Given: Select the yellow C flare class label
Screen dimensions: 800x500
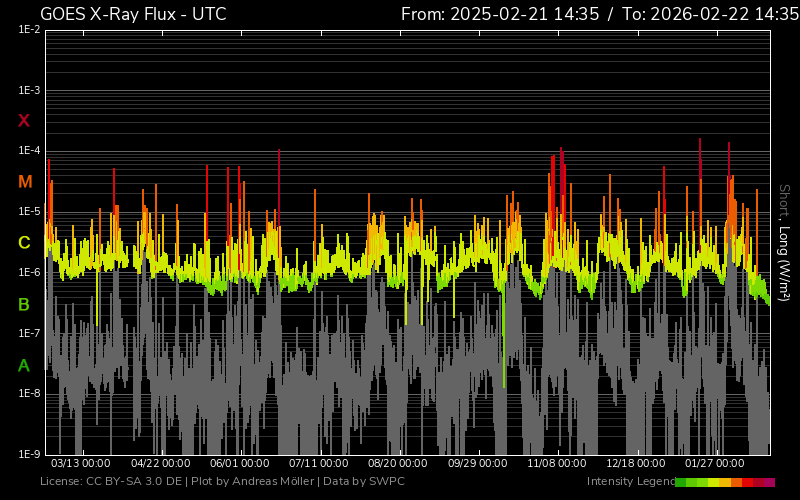Looking at the screenshot, I should tap(24, 243).
